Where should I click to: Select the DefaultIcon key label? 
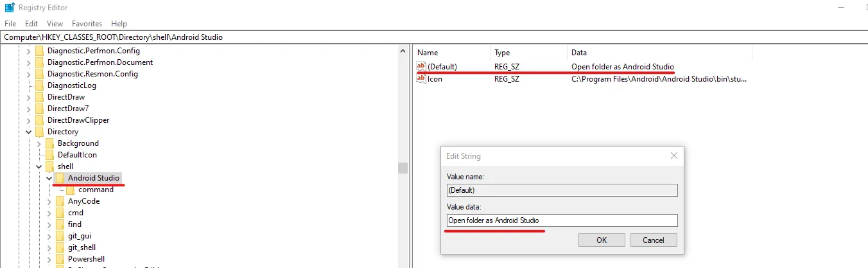click(x=77, y=155)
